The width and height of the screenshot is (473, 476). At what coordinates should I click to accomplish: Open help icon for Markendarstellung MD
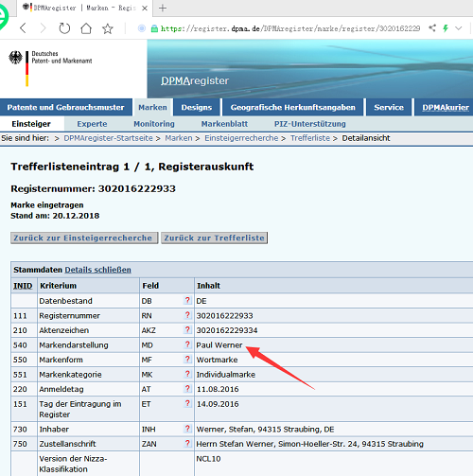tap(187, 344)
